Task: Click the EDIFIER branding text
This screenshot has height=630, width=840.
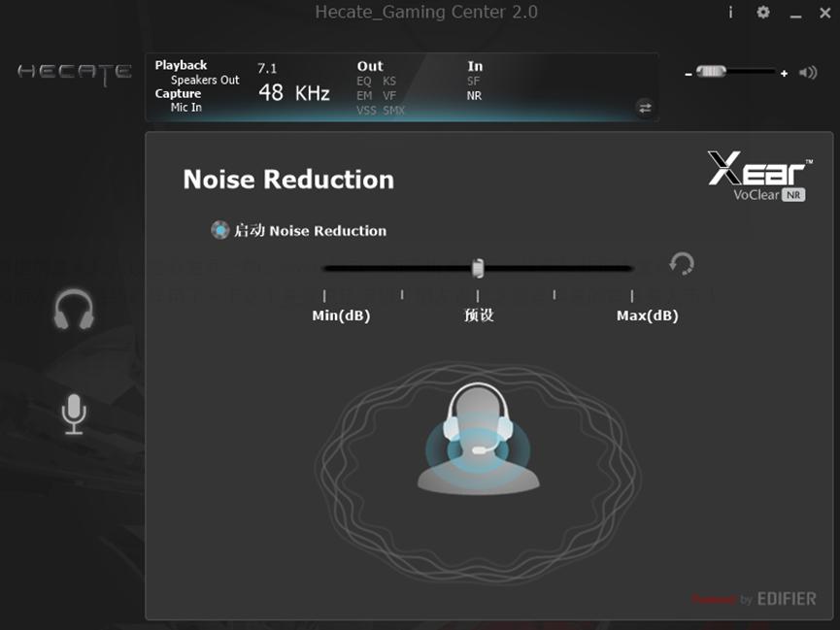Action: tap(787, 598)
